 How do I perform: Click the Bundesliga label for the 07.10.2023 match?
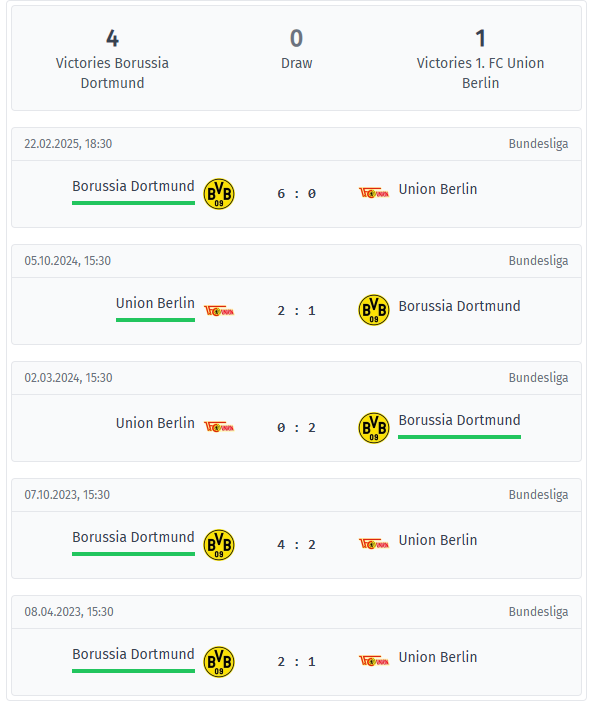tap(538, 495)
